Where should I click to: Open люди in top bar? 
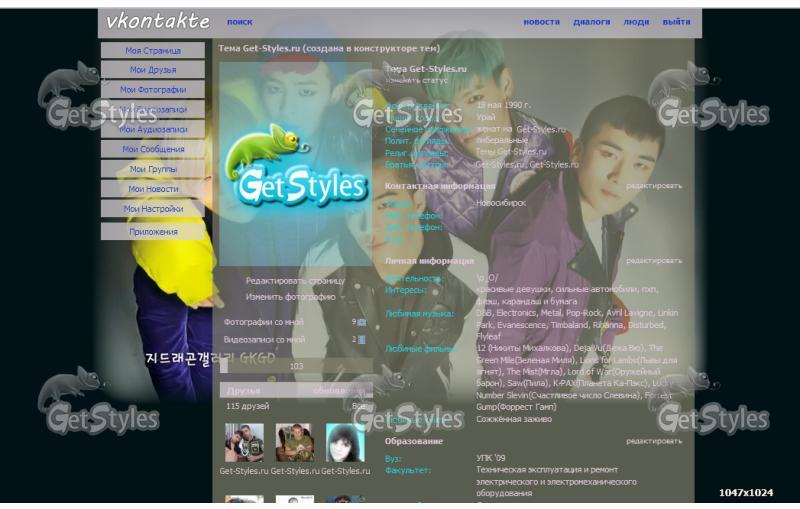click(x=636, y=22)
